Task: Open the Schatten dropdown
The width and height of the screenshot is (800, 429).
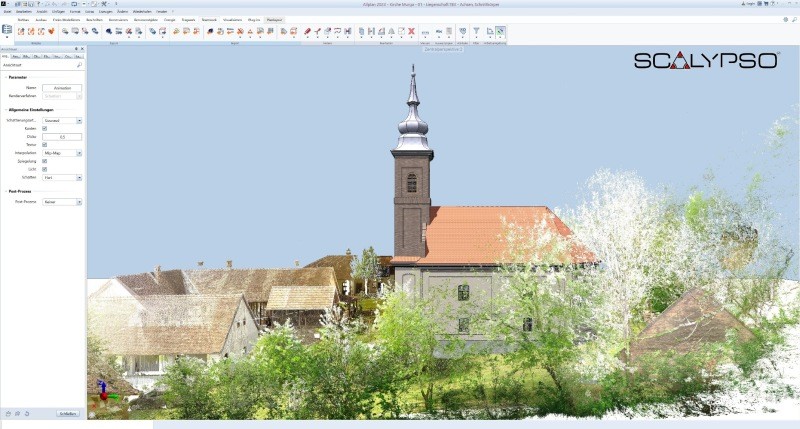Action: [62, 178]
